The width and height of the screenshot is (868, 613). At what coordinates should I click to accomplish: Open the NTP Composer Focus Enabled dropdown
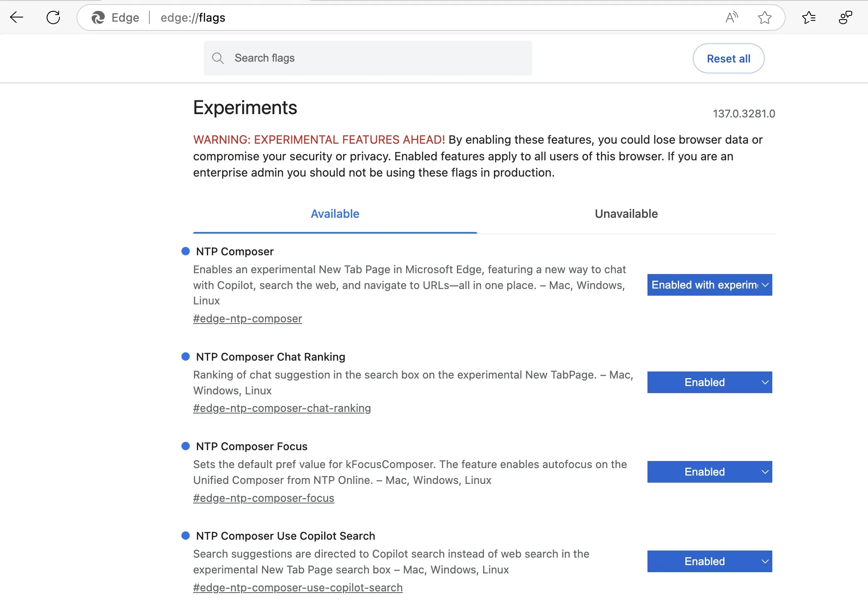(x=709, y=472)
